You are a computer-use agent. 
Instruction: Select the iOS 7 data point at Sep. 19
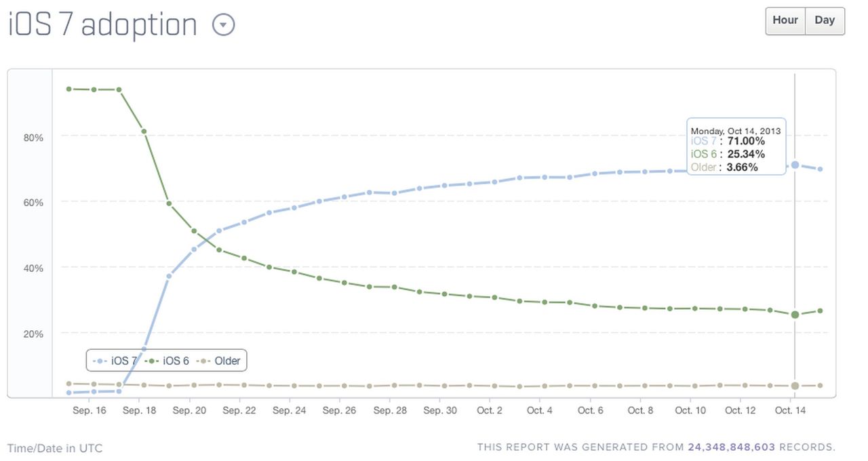coord(169,276)
